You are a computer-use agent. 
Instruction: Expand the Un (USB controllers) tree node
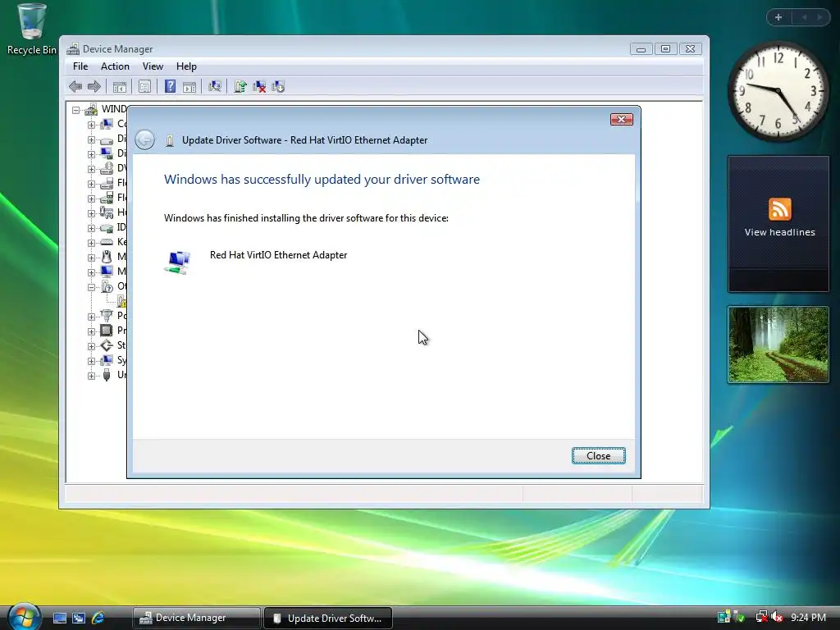[91, 376]
